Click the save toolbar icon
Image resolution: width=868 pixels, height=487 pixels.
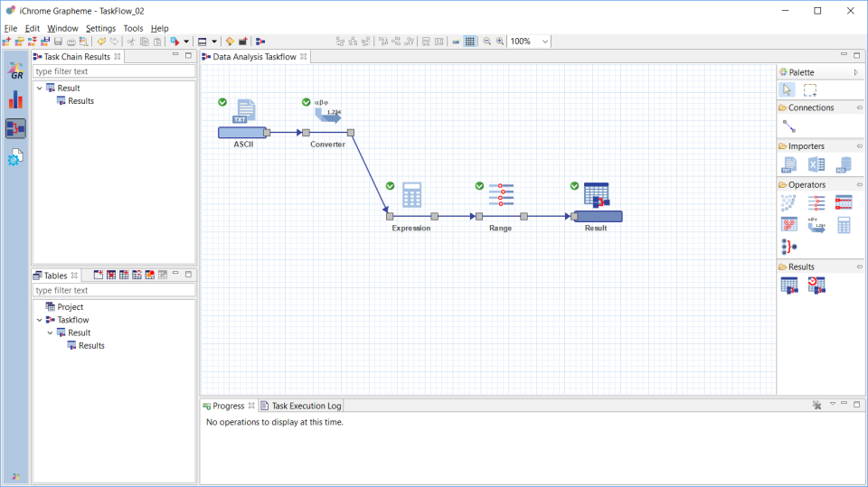click(58, 42)
